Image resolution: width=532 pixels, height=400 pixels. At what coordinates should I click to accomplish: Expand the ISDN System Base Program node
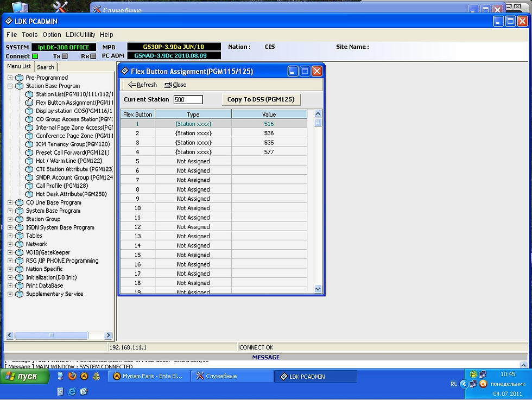click(x=10, y=227)
